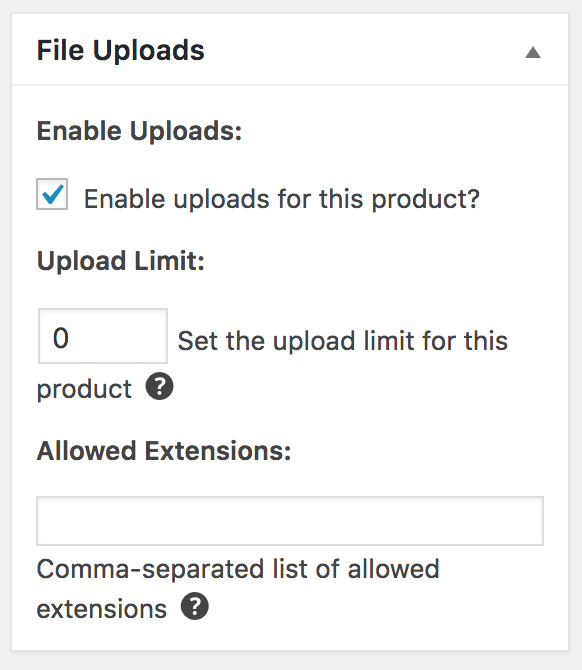
Task: Open help tooltip for allowed extensions
Action: click(195, 606)
